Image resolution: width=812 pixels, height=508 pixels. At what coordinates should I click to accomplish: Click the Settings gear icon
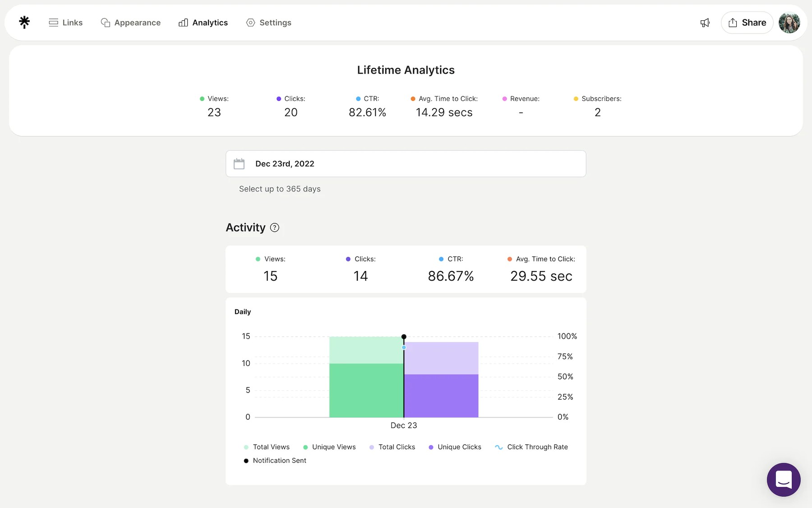click(250, 22)
